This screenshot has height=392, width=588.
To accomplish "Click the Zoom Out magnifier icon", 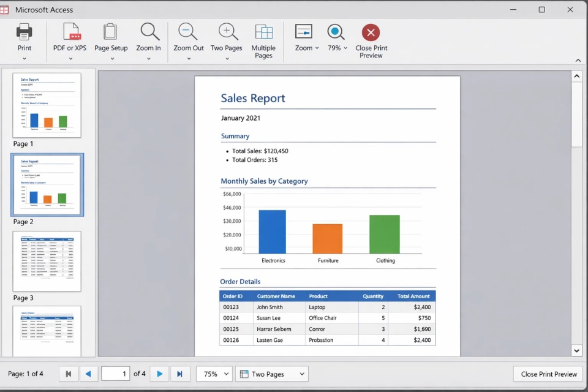I will click(188, 32).
